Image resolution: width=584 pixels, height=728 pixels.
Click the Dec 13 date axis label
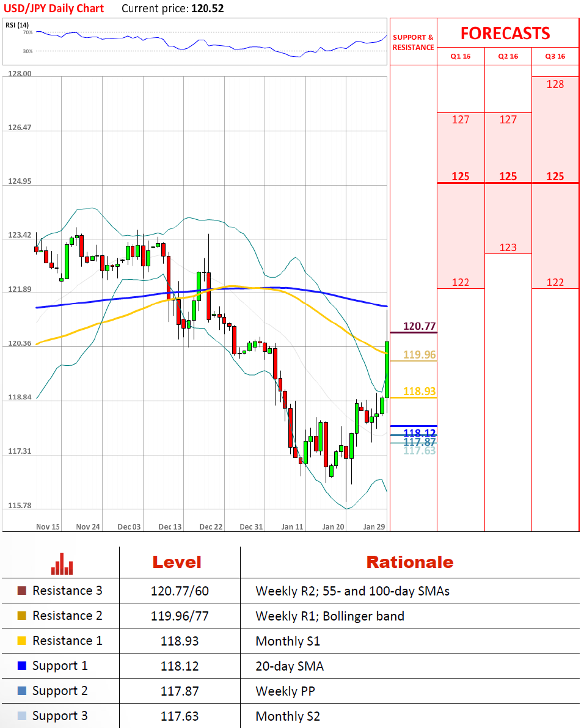(170, 526)
